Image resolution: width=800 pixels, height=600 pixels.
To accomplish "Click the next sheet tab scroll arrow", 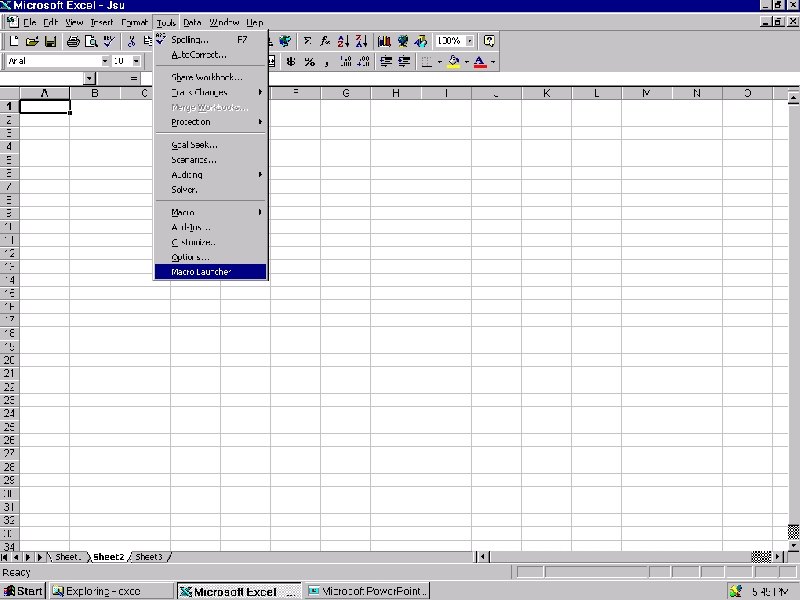I will click(x=28, y=557).
